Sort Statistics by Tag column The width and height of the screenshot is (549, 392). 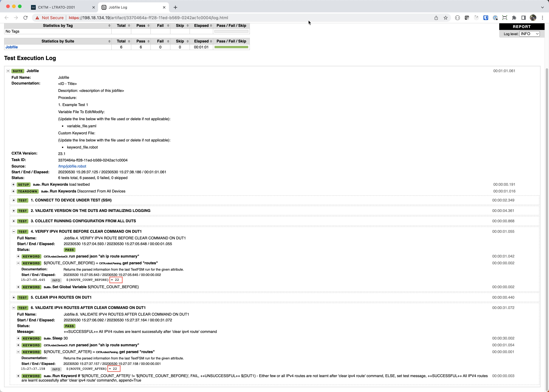[x=58, y=26]
